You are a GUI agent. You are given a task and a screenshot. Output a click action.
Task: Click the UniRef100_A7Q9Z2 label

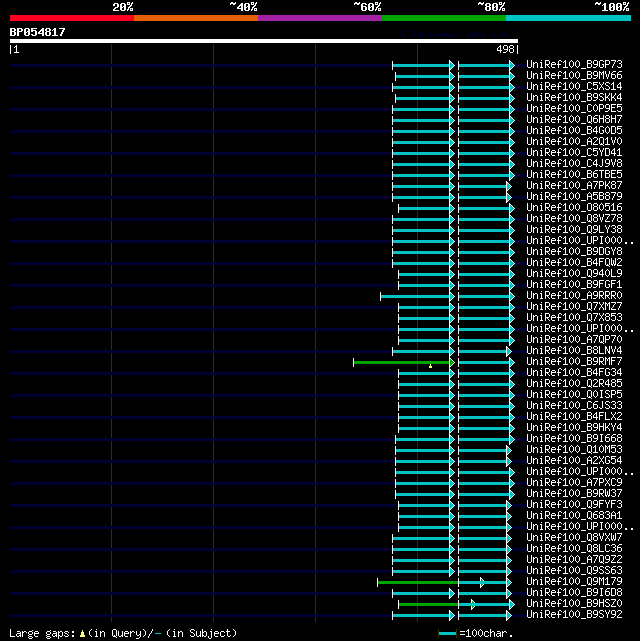[x=574, y=560]
